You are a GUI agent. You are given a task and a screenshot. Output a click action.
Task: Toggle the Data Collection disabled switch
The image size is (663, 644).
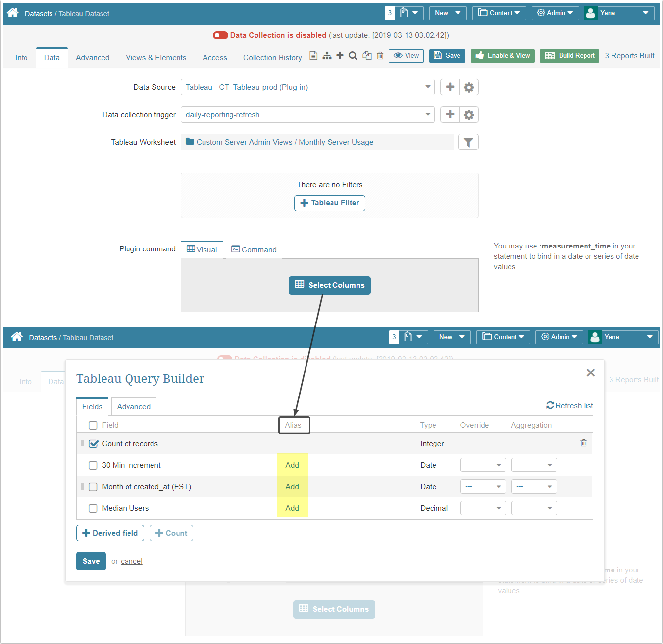click(220, 35)
